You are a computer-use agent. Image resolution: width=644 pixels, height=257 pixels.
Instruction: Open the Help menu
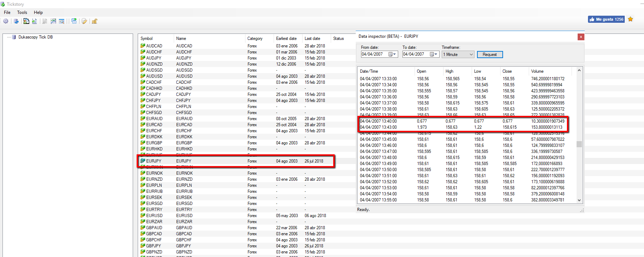pos(38,12)
